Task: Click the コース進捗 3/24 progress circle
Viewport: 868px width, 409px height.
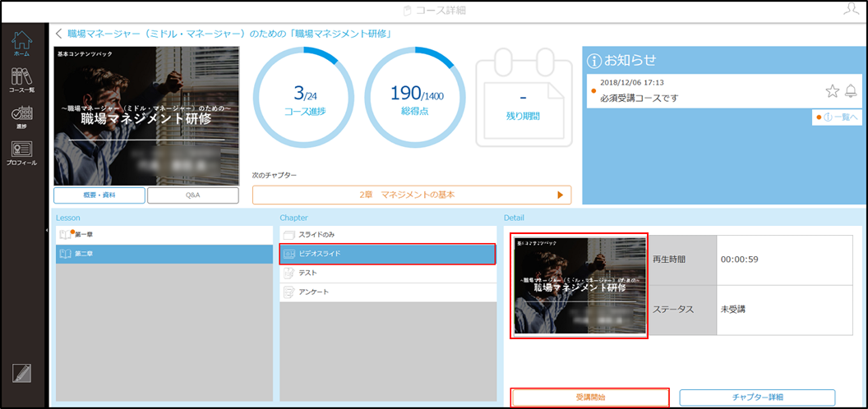Action: 304,98
